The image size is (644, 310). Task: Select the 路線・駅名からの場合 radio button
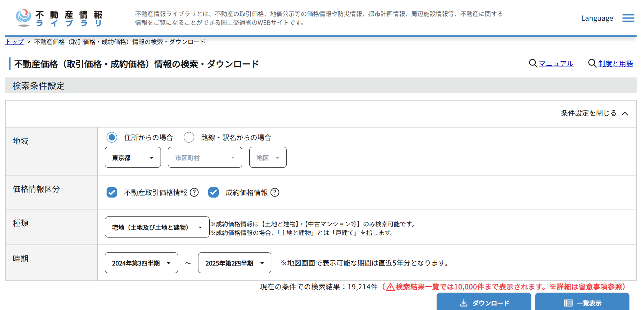point(189,137)
